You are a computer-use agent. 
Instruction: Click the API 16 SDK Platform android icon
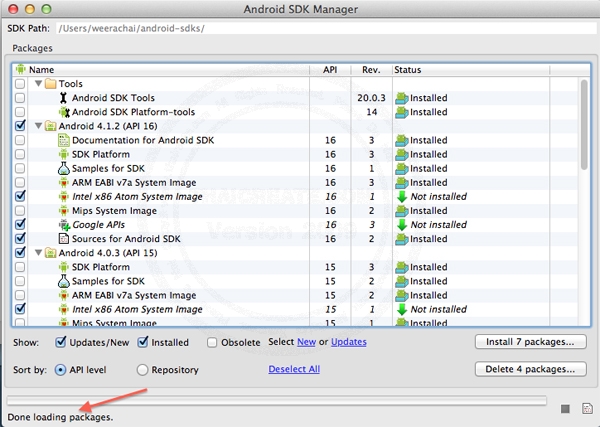click(x=64, y=155)
